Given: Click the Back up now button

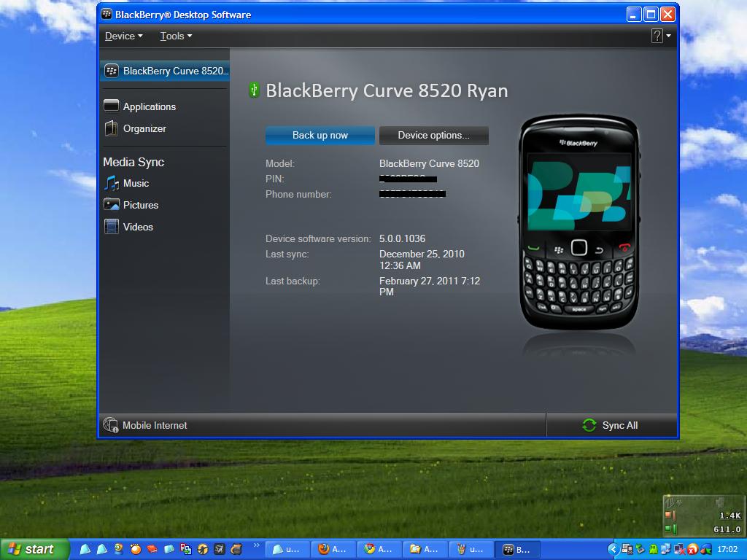Looking at the screenshot, I should (320, 135).
